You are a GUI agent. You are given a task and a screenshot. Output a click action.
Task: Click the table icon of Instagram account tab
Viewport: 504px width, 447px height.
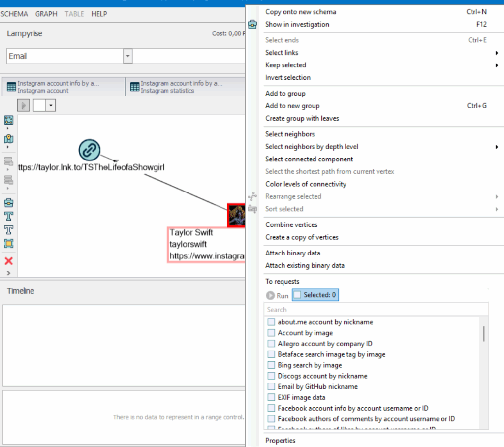(11, 87)
